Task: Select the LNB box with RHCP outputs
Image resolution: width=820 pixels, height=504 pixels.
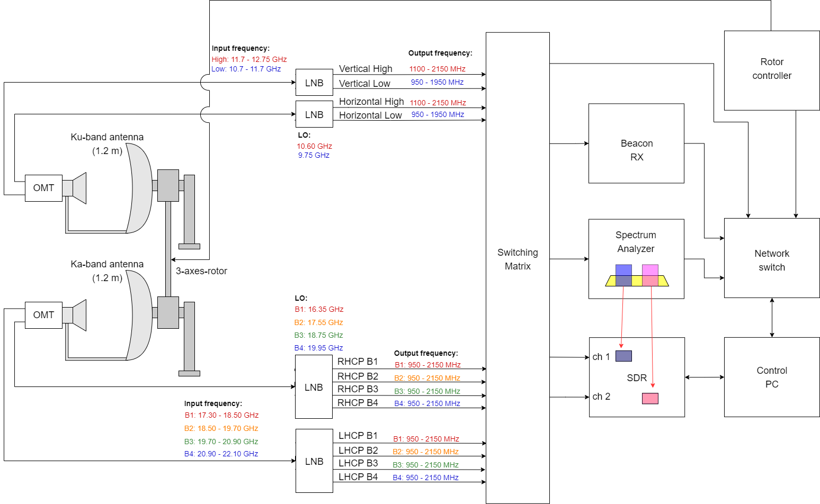Action: pyautogui.click(x=314, y=387)
